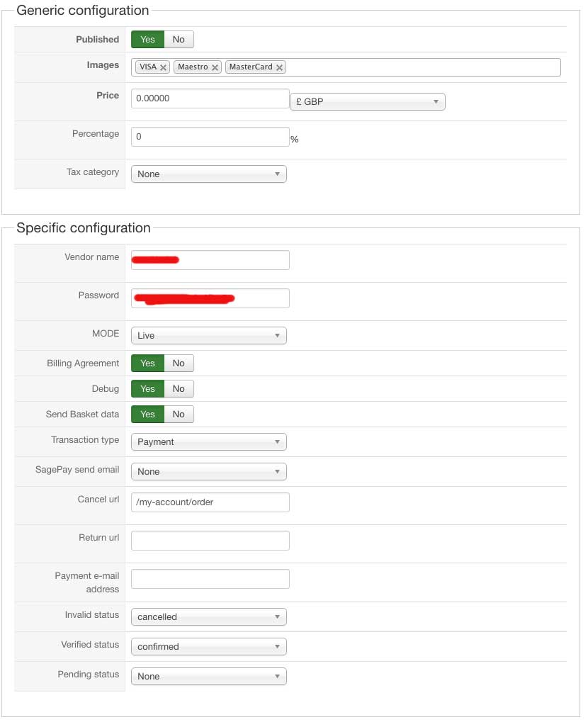Click the empty Return url field
Viewport: 588px width, 722px height.
[210, 541]
